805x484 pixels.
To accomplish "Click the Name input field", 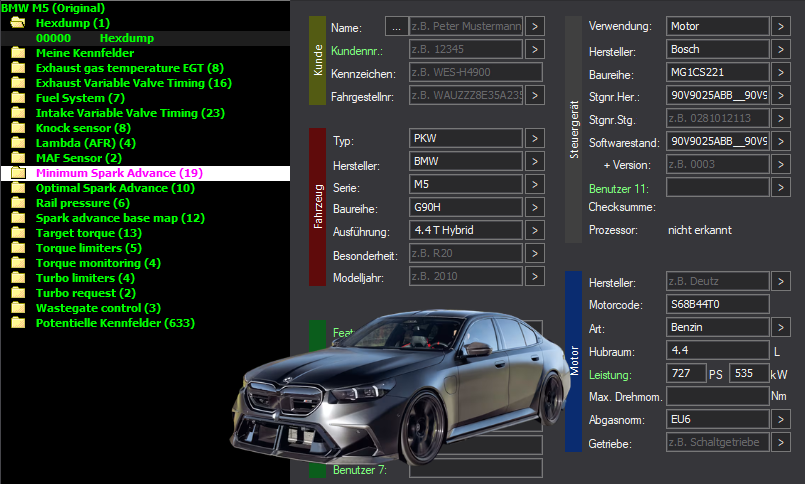I will click(x=466, y=26).
